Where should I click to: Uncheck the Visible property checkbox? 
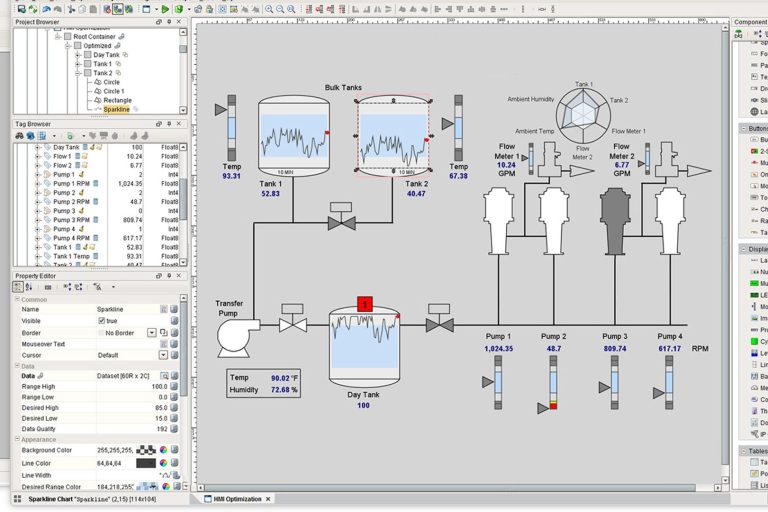point(100,321)
